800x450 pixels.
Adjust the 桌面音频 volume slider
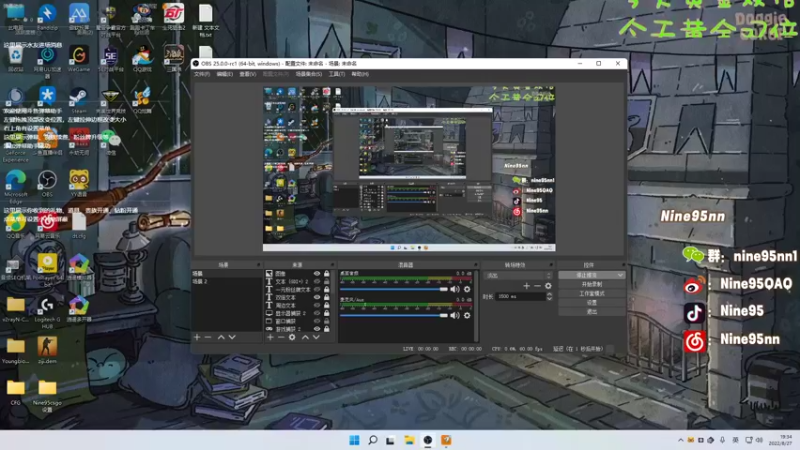(393, 289)
